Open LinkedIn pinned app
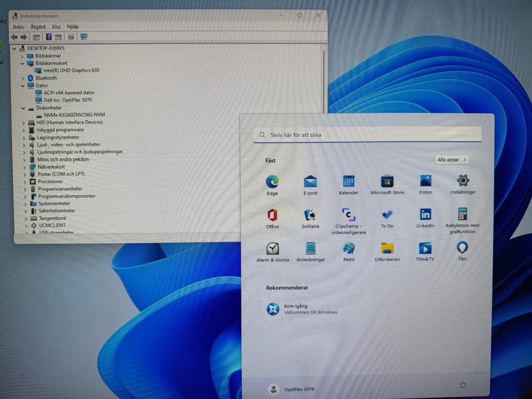 tap(425, 218)
